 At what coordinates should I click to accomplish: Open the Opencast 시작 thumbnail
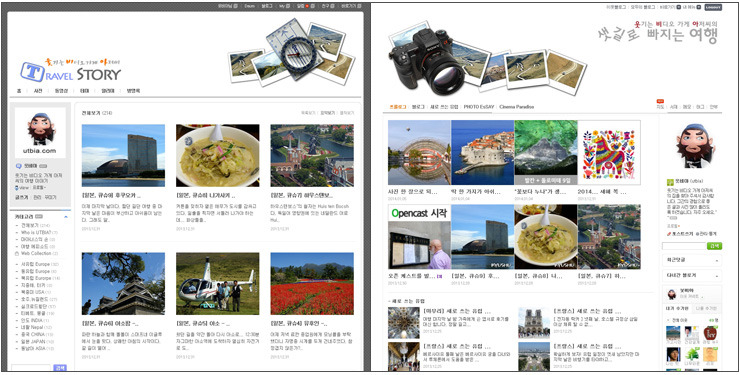pos(420,237)
